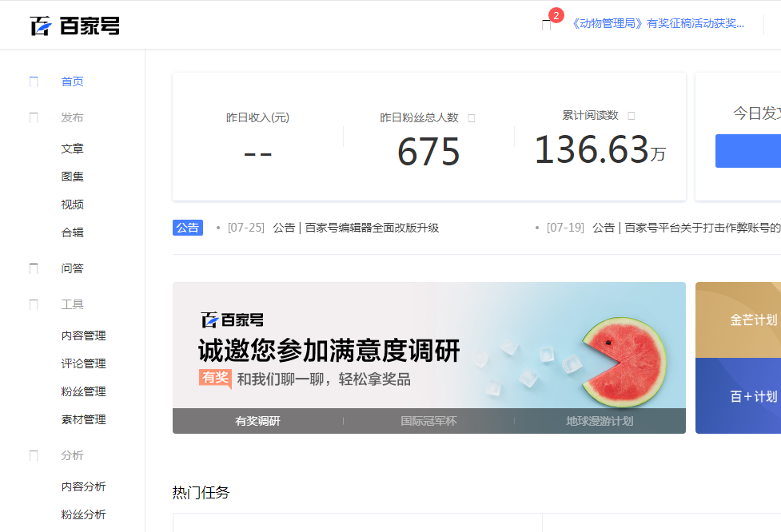This screenshot has height=532, width=781.
Task: Open 粉丝分析 in sidebar
Action: pyautogui.click(x=83, y=514)
